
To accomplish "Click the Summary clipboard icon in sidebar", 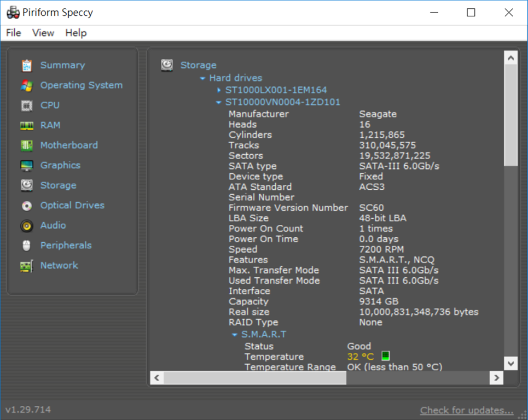I will coord(27,66).
